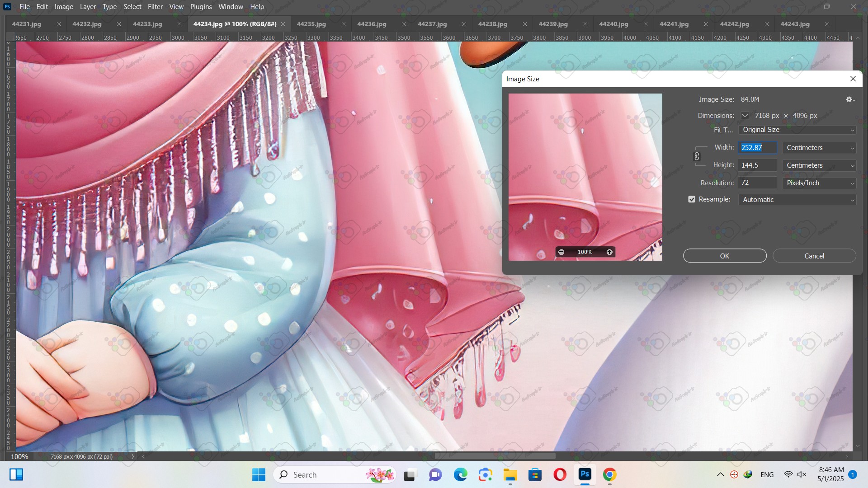The height and width of the screenshot is (488, 868).
Task: Show hidden system tray icons
Action: coord(721,474)
